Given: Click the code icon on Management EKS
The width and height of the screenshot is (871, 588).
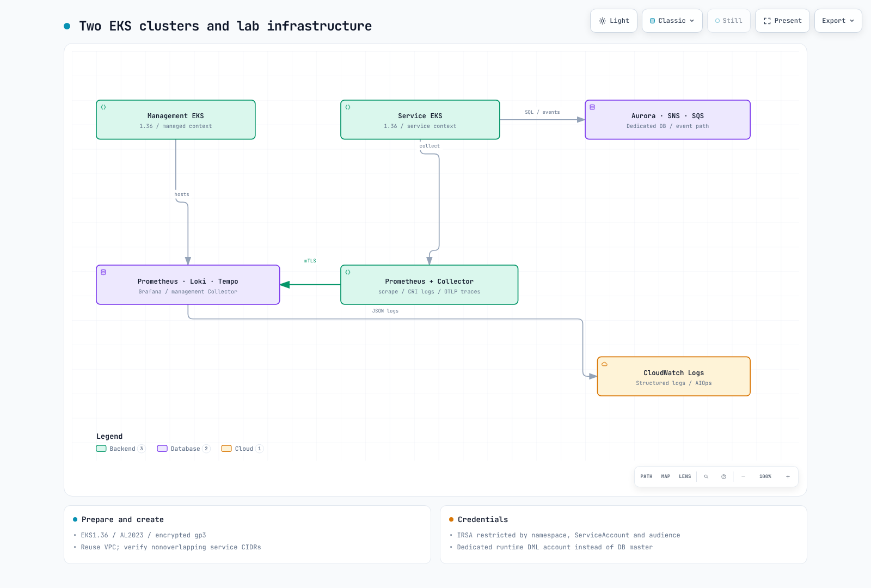Looking at the screenshot, I should point(103,107).
